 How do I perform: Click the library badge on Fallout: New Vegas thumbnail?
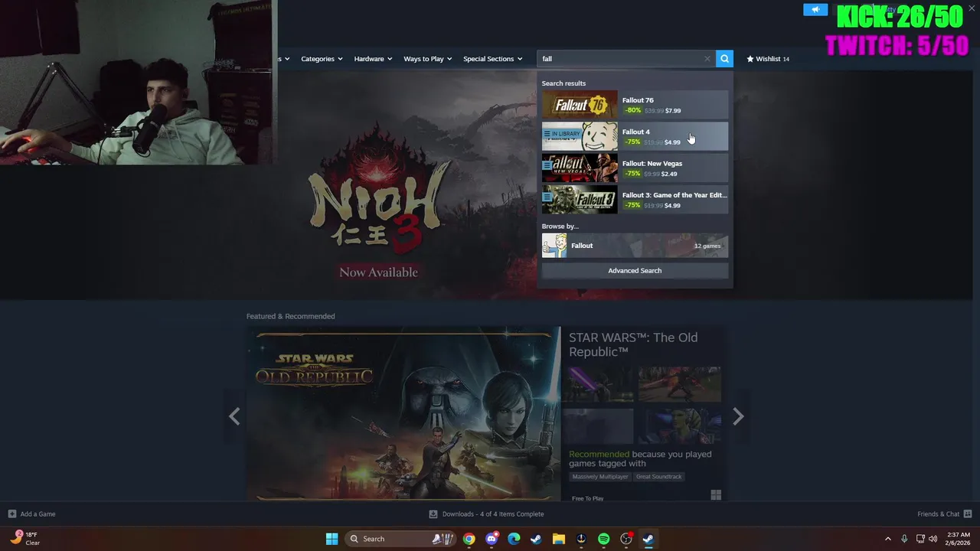coord(547,165)
